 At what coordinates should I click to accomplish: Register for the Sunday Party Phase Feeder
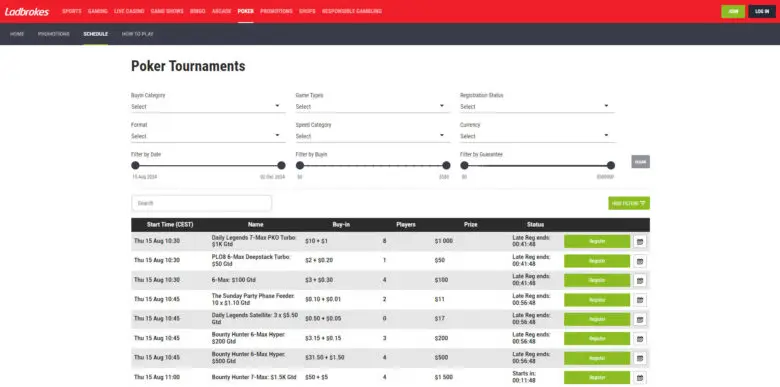pyautogui.click(x=597, y=300)
